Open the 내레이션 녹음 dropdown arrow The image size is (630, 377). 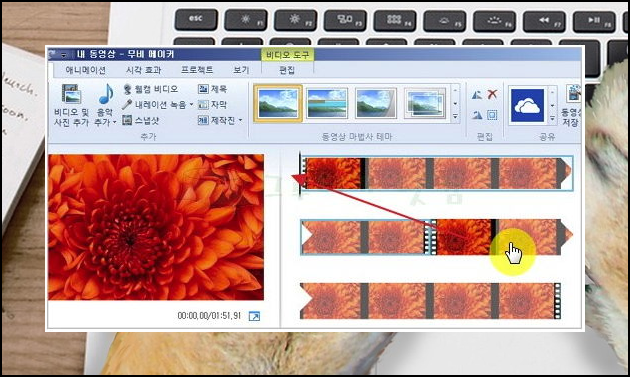click(x=191, y=104)
